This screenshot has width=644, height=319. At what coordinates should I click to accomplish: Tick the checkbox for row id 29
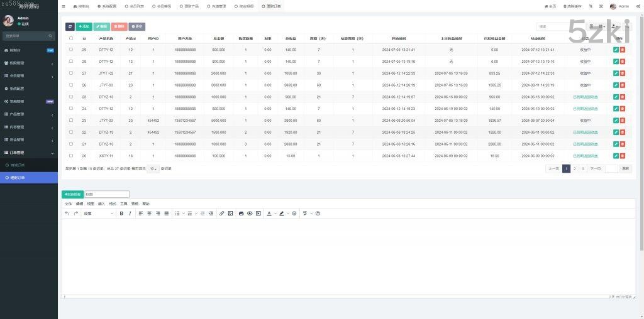point(70,49)
